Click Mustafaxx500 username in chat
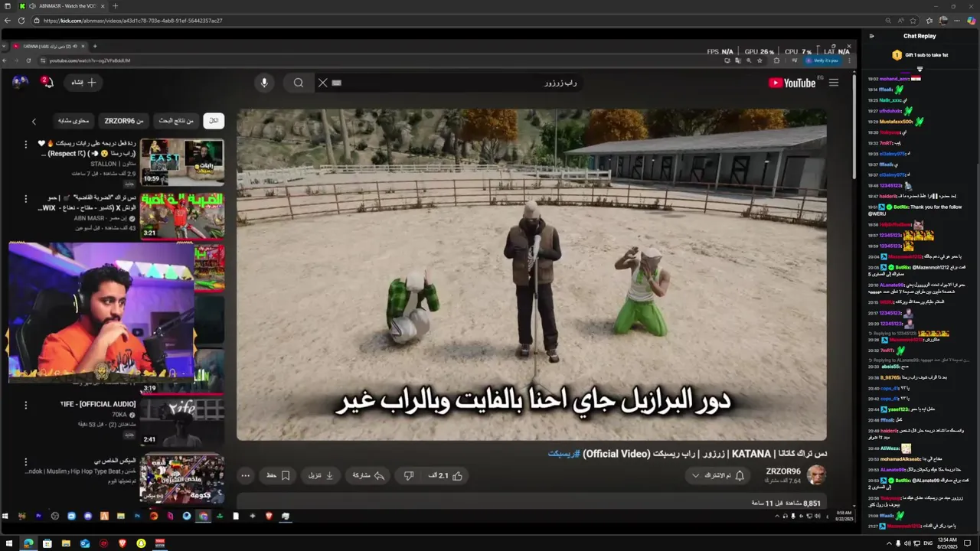Screen dimensions: 980x551 pos(897,122)
